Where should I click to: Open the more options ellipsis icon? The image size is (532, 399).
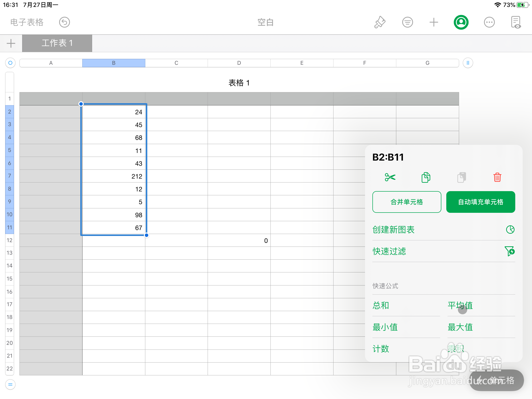coord(489,22)
